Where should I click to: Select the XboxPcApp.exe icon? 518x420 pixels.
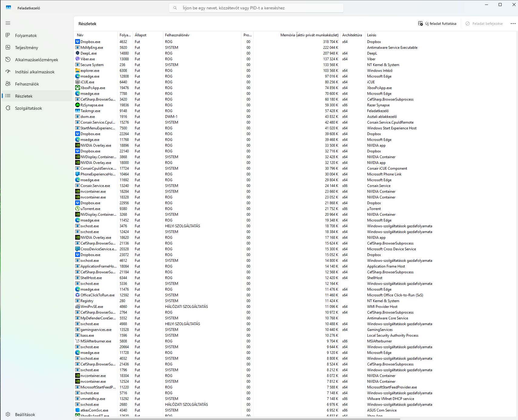[78, 88]
